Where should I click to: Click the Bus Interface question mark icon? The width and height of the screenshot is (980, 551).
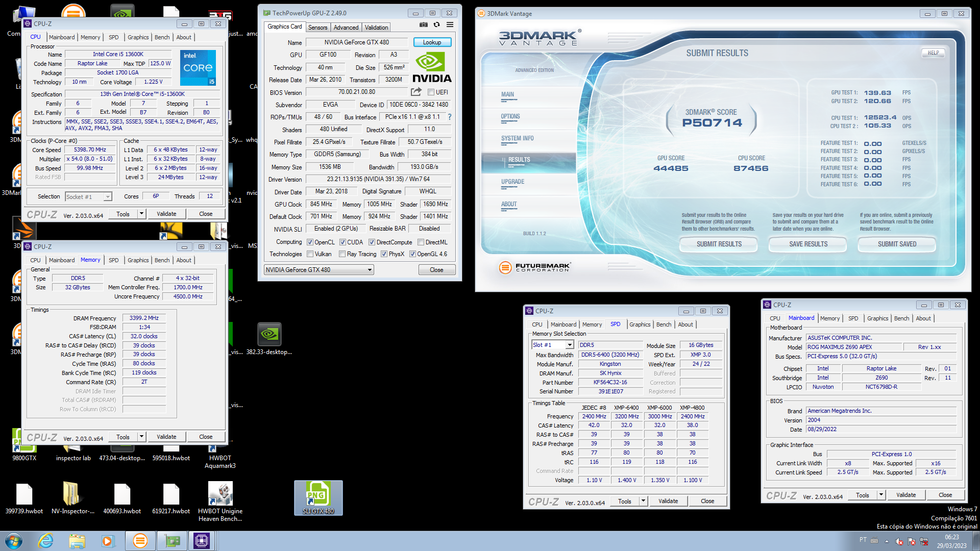[x=450, y=117]
